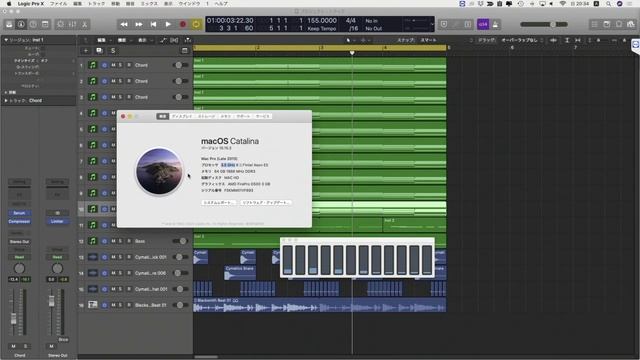Open the File menu in menu bar
The width and height of the screenshot is (640, 360).
(x=58, y=3)
